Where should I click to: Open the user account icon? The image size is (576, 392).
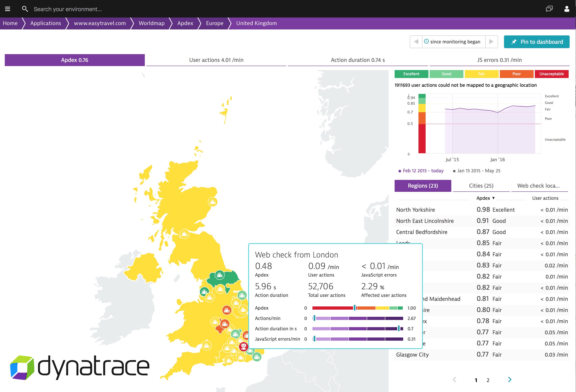(x=567, y=9)
